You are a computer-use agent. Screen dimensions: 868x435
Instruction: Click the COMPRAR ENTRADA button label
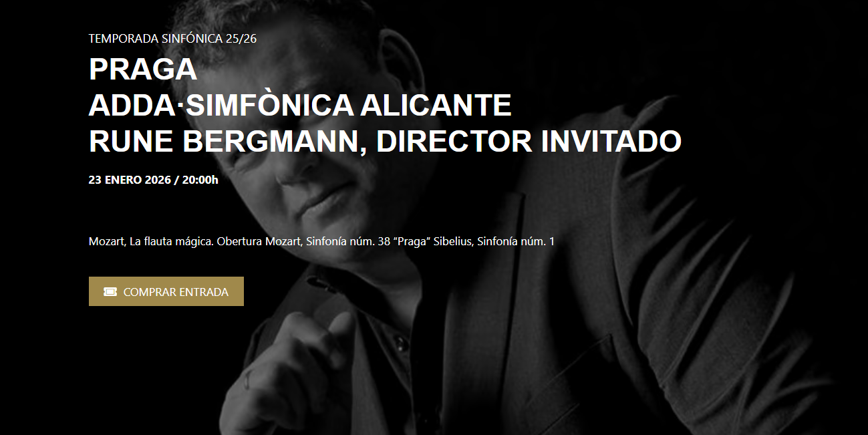[x=176, y=292]
